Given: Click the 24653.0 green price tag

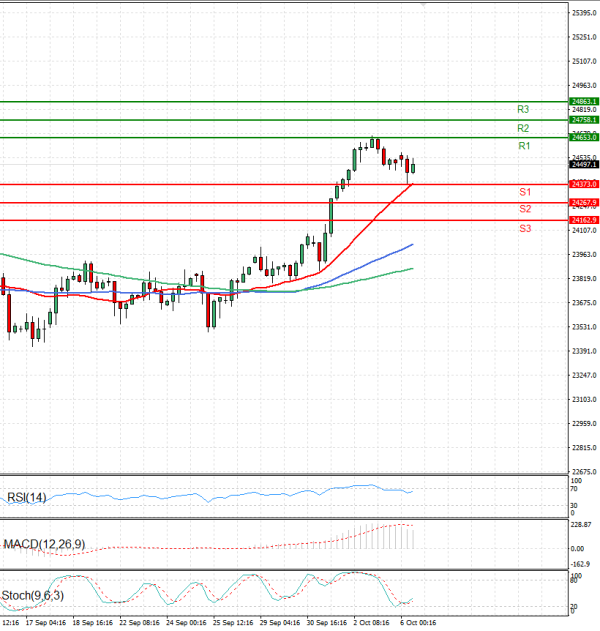Looking at the screenshot, I should 584,137.
